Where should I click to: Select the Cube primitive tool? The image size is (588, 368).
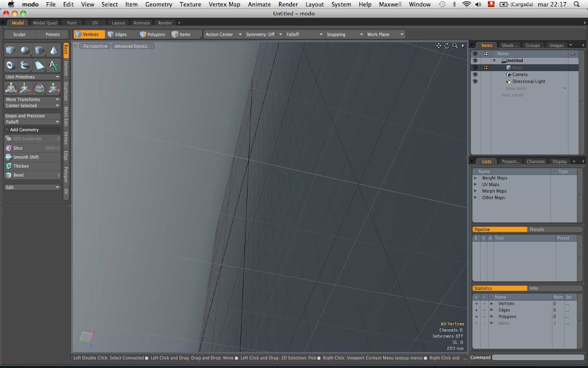click(x=10, y=50)
